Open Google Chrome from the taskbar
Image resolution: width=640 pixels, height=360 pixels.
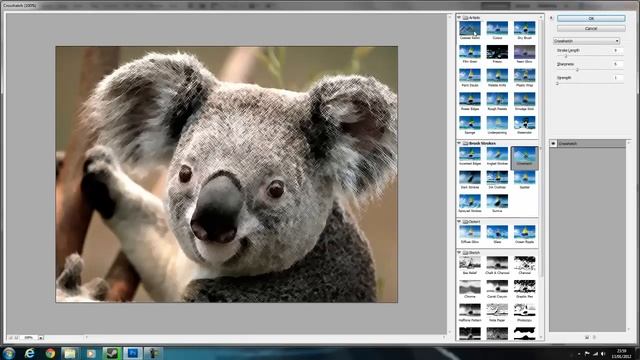coord(50,353)
